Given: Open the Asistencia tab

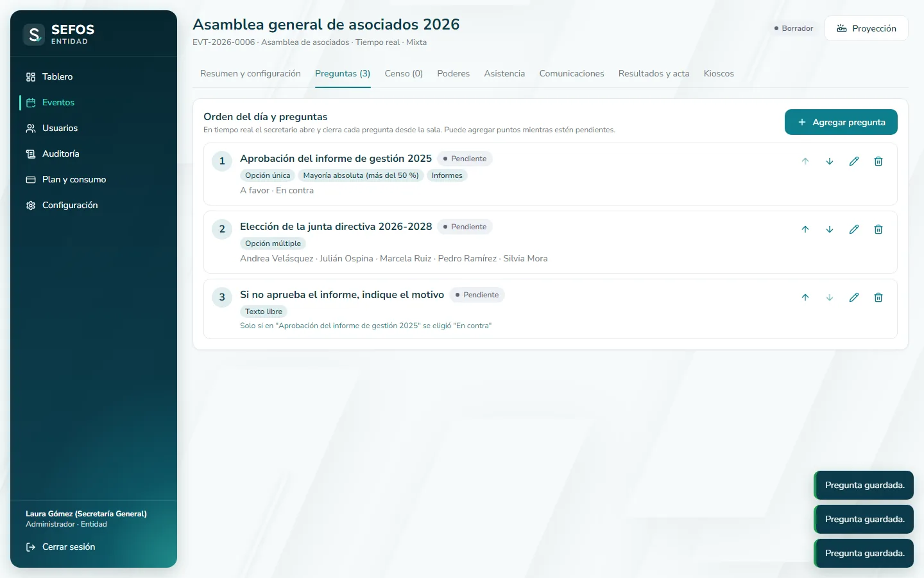Looking at the screenshot, I should 504,74.
